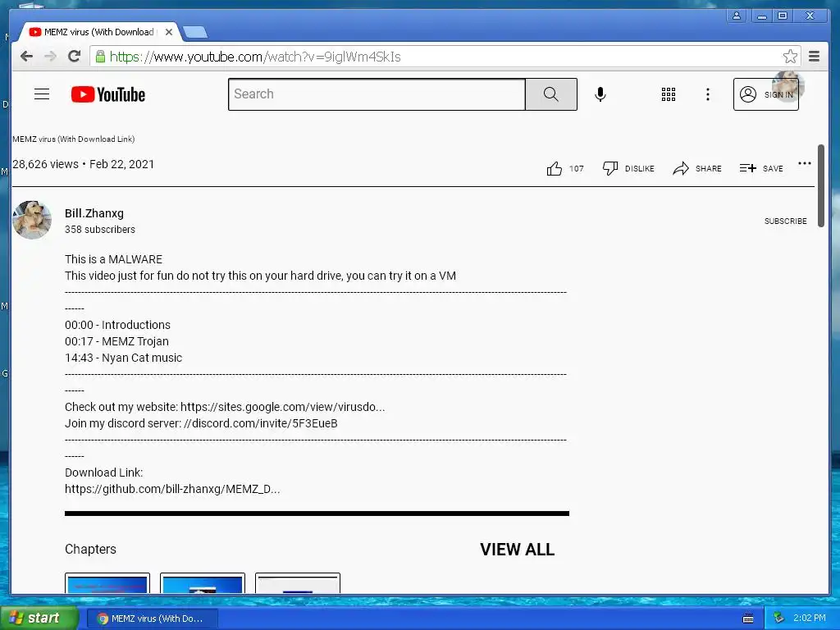Open the discord.com invite link
Viewport: 840px width, 630px height.
pos(260,423)
